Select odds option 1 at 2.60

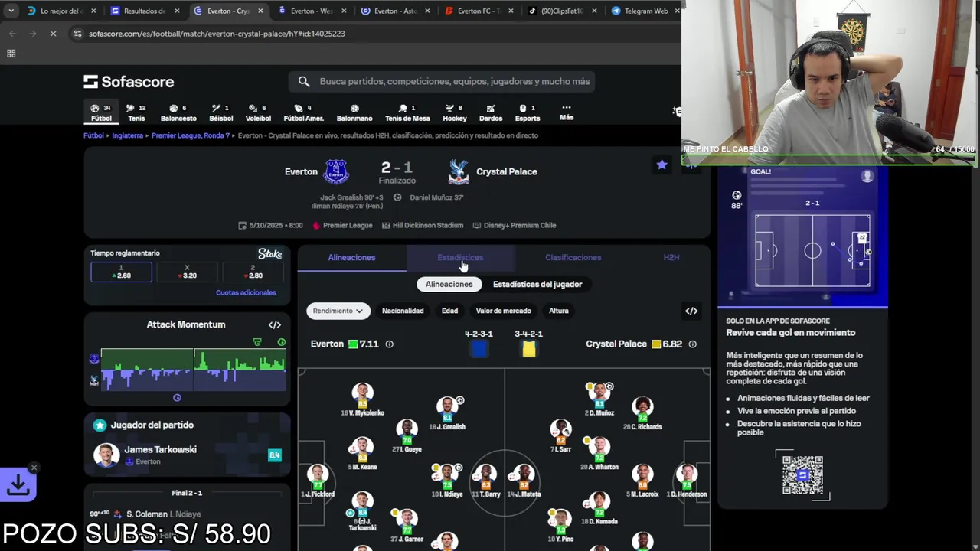(121, 272)
